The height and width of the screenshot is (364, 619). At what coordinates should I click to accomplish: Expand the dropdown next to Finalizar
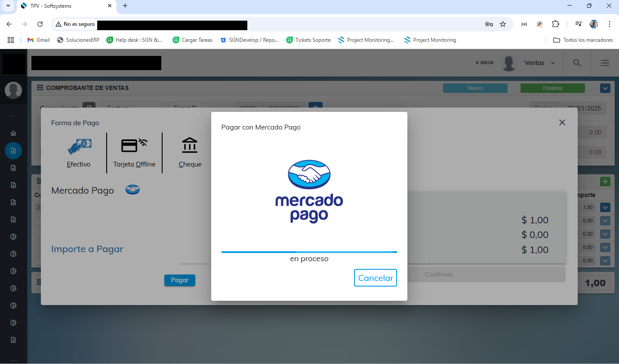[x=605, y=88]
